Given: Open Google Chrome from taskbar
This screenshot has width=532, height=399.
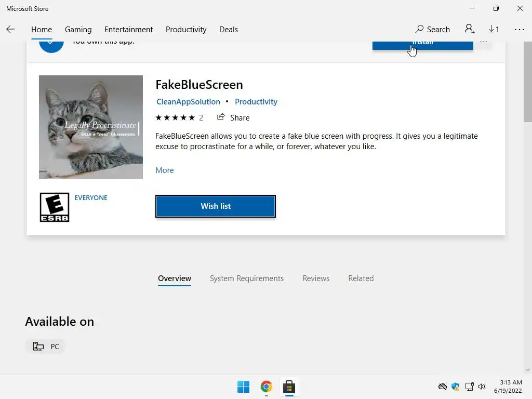Looking at the screenshot, I should (267, 387).
